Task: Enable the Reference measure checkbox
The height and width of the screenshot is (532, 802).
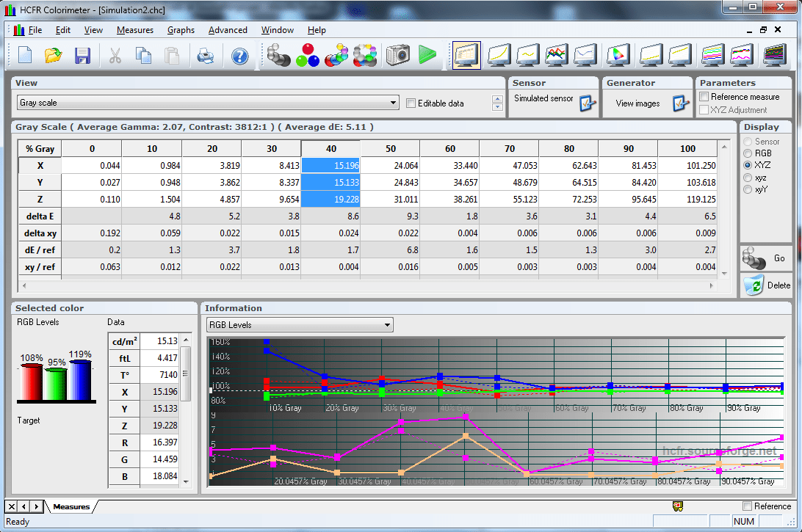Action: (704, 96)
